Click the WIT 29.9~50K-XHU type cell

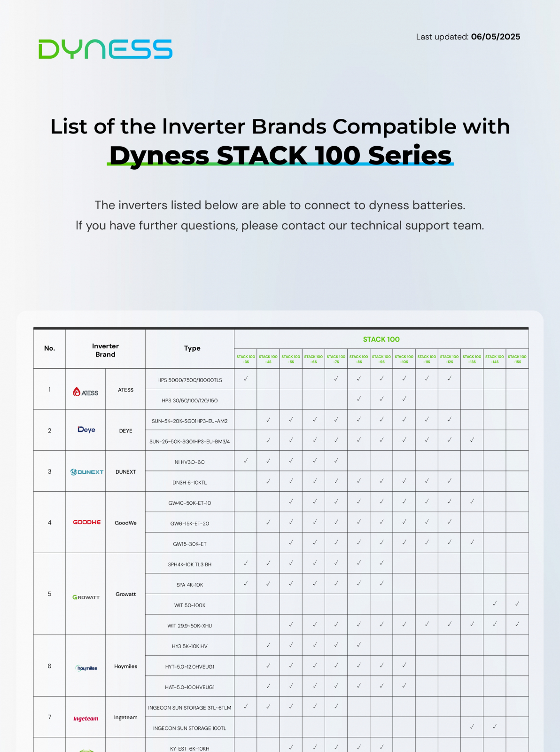click(x=189, y=626)
